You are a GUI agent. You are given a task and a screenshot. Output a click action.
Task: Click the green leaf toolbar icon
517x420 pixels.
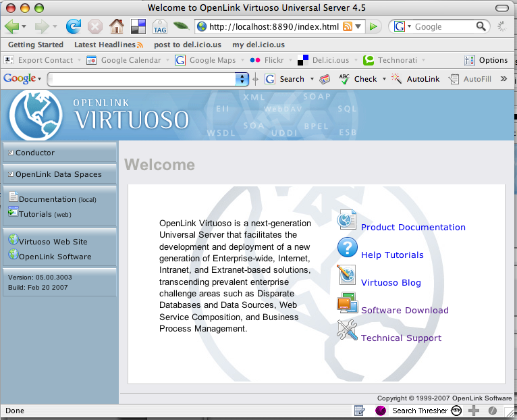(181, 26)
